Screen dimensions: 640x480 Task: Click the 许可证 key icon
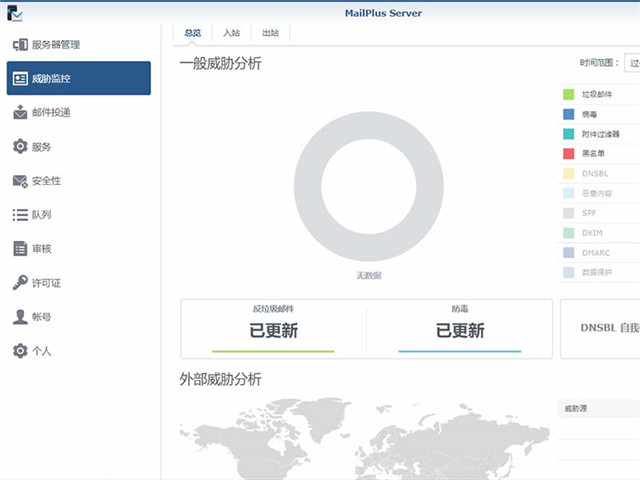(x=20, y=282)
